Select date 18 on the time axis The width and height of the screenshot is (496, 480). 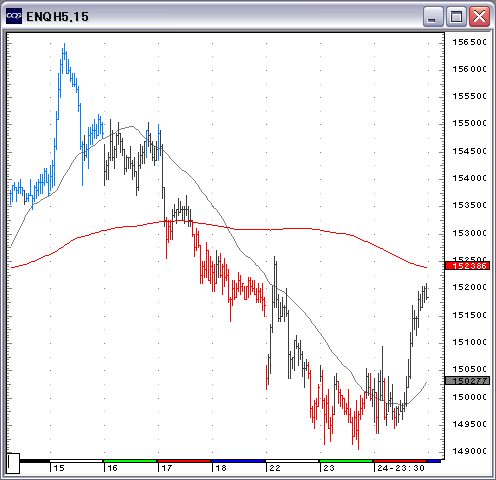[221, 468]
